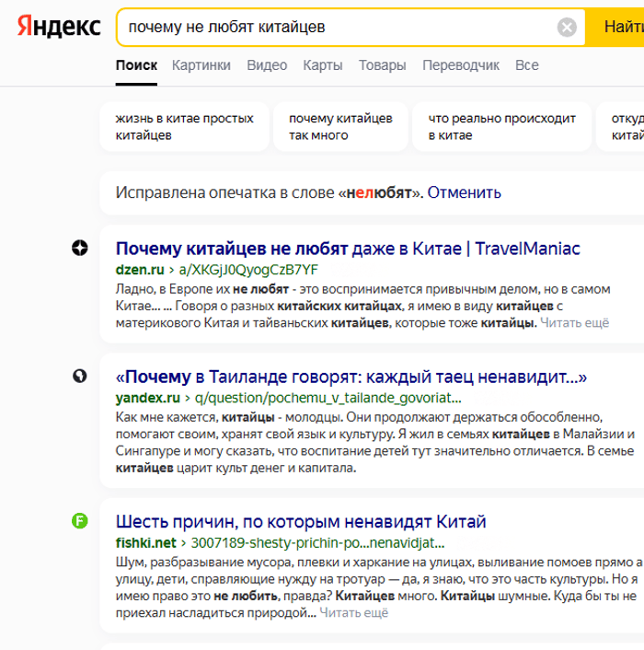Select suggestion 'жизнь в китае простых китайцев'
Image resolution: width=644 pixels, height=650 pixels.
(x=184, y=127)
